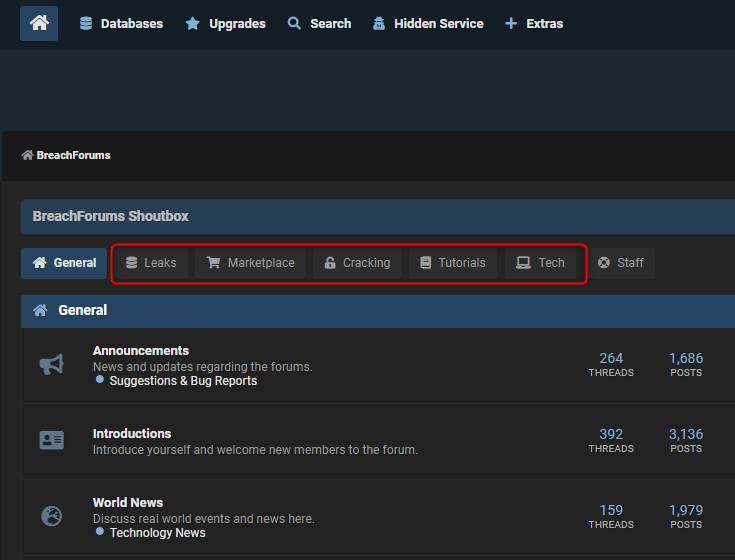
Task: Click bullet dot before Suggestions & Bug Reports
Action: (99, 379)
